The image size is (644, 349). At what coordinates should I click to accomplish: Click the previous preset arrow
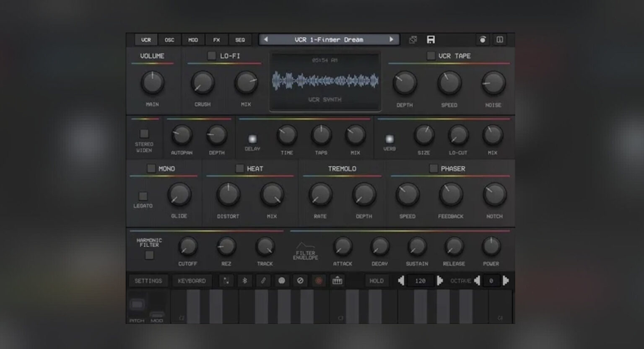(265, 39)
